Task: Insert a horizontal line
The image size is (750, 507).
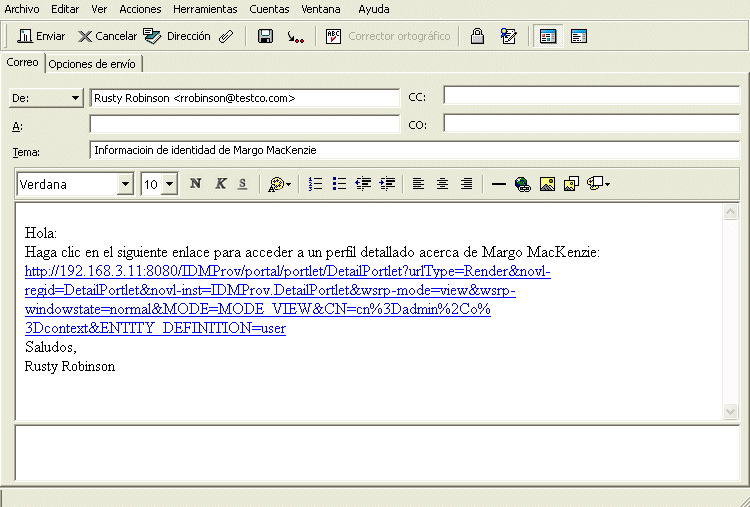Action: [499, 184]
